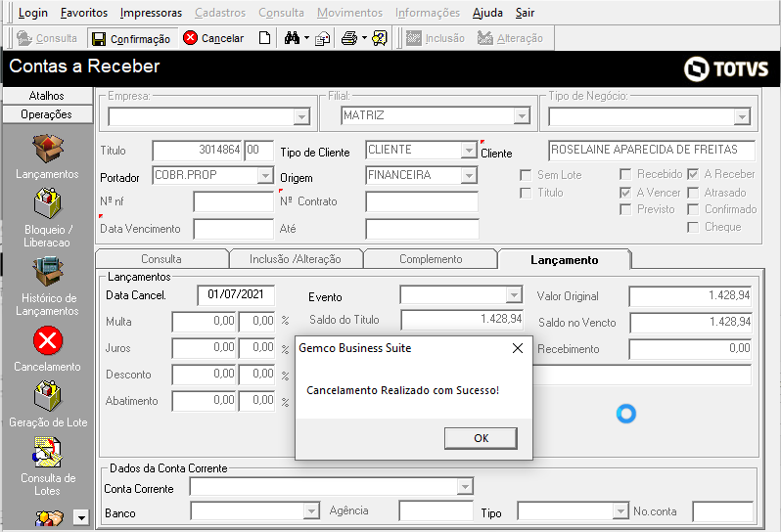
Task: Click the TOTVS logo
Action: click(x=726, y=68)
